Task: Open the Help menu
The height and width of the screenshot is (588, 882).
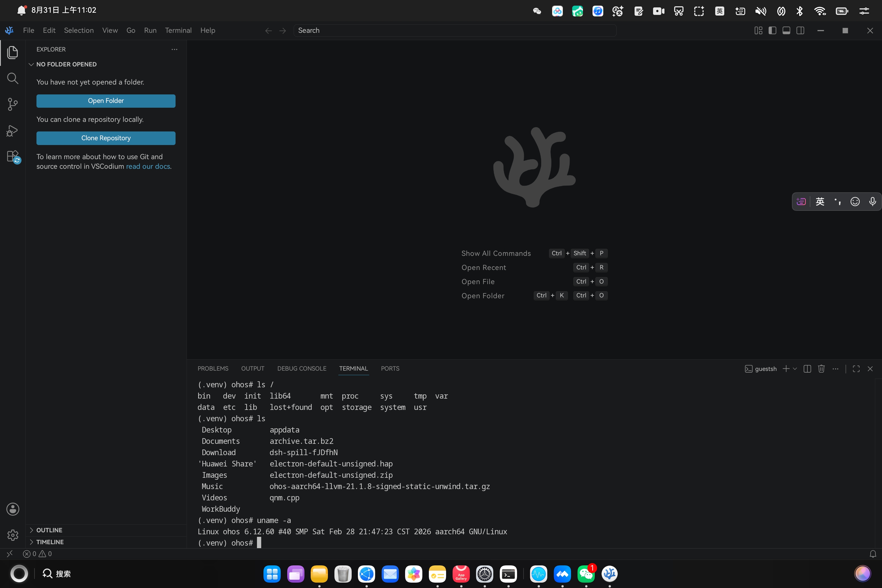Action: coord(207,30)
